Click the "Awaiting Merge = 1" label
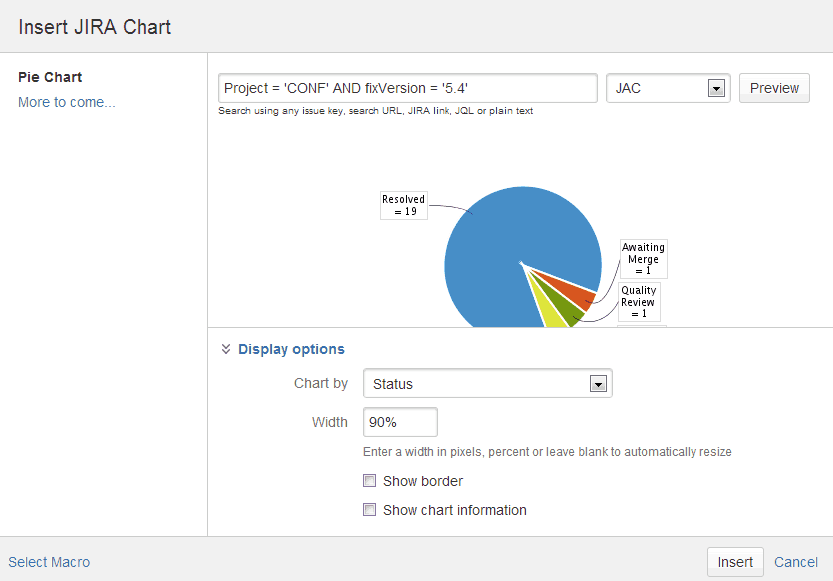The image size is (833, 581). coord(643,259)
